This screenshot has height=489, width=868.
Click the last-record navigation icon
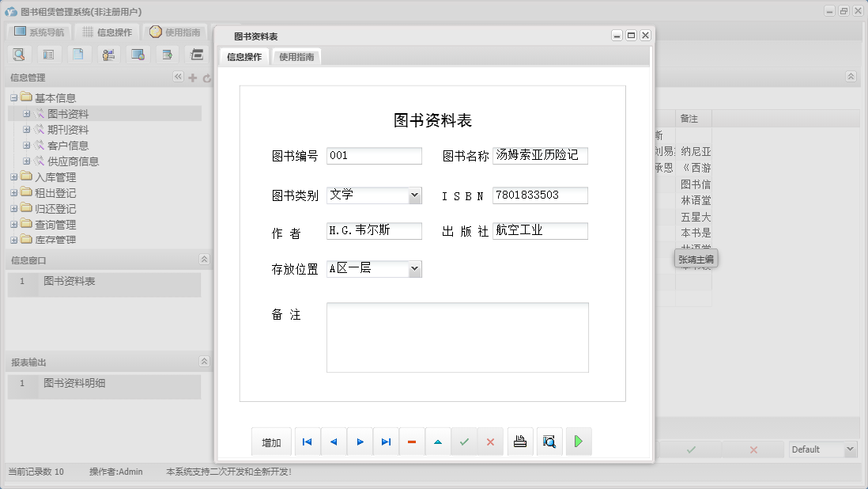(386, 442)
